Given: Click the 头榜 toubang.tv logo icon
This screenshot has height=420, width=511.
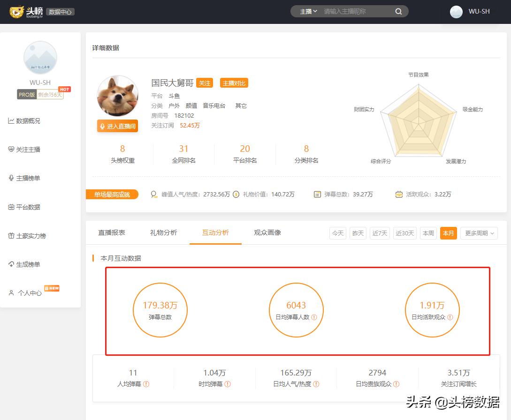Looking at the screenshot, I should pos(17,11).
